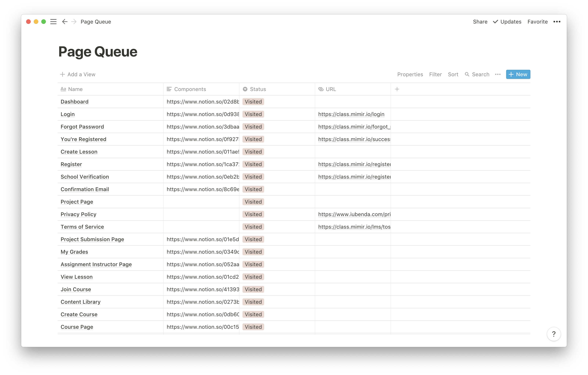Image resolution: width=588 pixels, height=375 pixels.
Task: Open the database view three-dot options
Action: 498,74
